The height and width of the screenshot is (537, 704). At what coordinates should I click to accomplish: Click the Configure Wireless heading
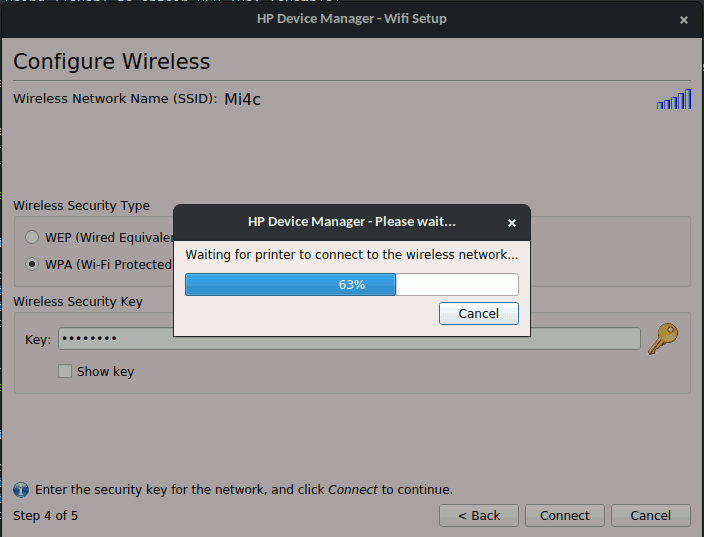click(111, 61)
